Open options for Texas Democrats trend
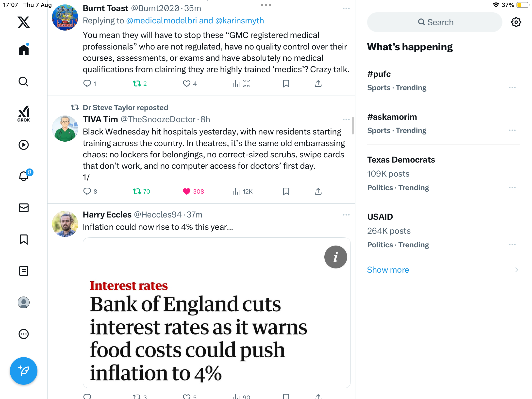The width and height of the screenshot is (532, 399). click(512, 187)
